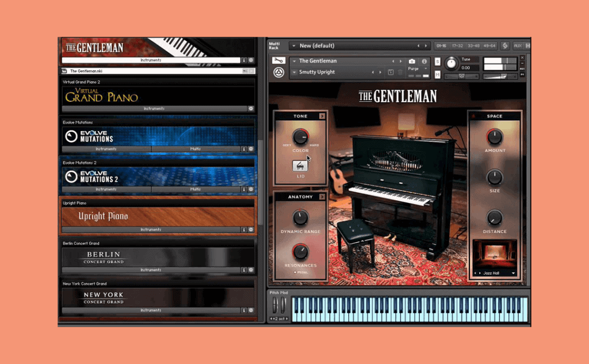Viewport: 589px width, 364px height.
Task: Switch to rack page 49-64
Action: (x=489, y=46)
